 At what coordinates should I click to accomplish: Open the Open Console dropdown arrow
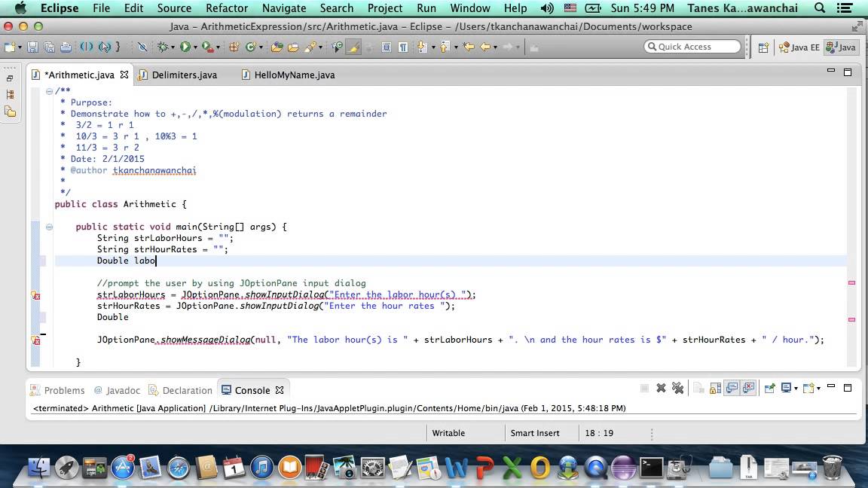click(819, 389)
